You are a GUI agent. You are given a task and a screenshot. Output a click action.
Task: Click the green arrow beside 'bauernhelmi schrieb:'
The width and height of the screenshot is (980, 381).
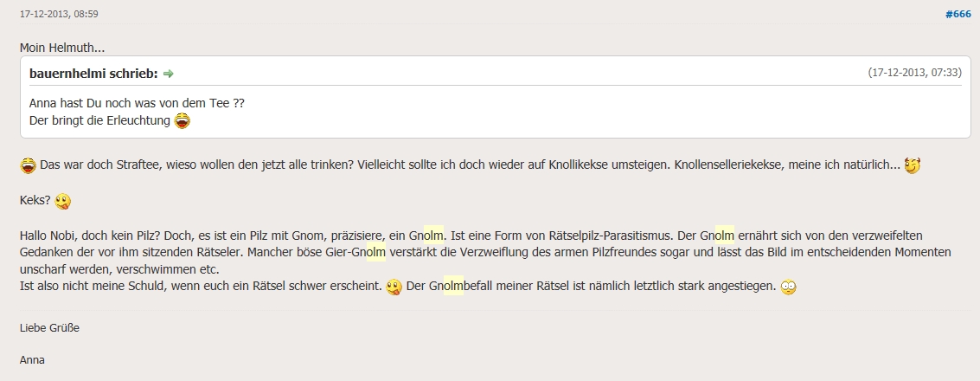point(169,74)
